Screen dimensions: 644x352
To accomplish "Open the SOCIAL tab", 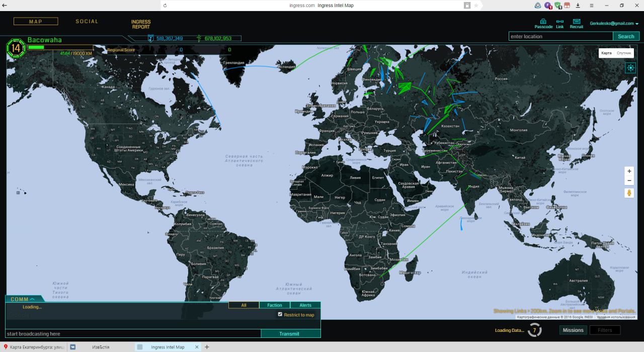I will pos(87,22).
